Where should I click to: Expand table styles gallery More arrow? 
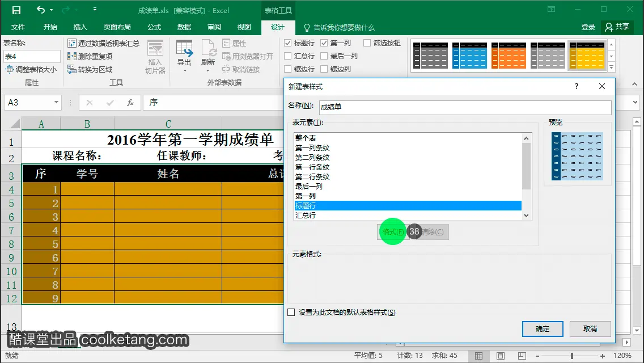(x=612, y=67)
